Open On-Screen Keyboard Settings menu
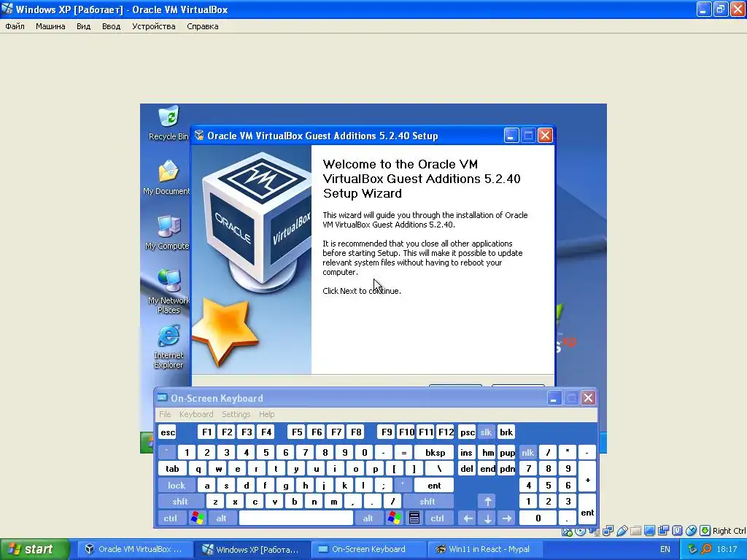The width and height of the screenshot is (747, 560). pyautogui.click(x=236, y=414)
